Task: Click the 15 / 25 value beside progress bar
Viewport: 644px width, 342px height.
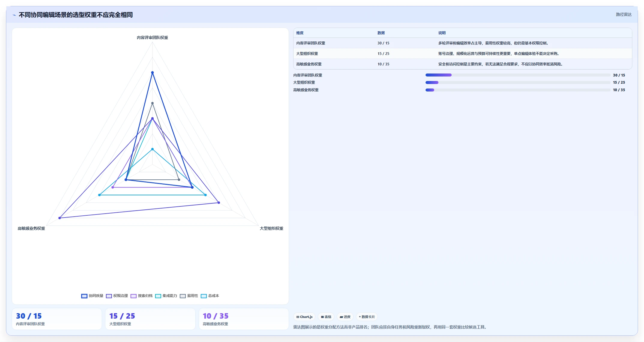Action: [x=619, y=82]
